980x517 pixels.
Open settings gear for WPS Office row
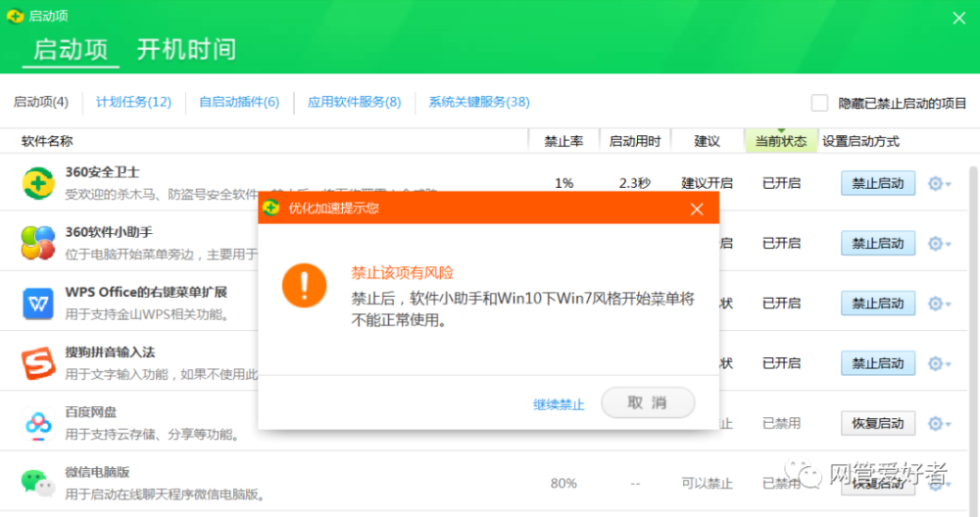938,304
